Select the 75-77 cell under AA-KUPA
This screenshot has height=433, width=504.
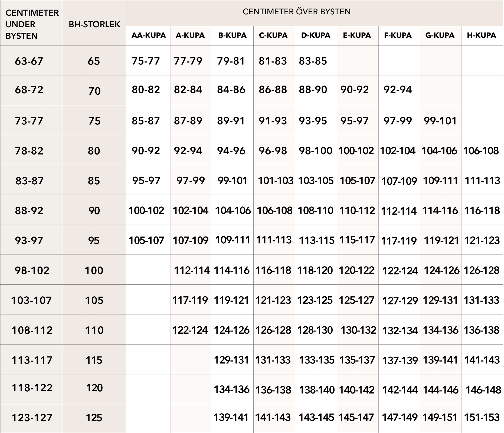click(x=146, y=61)
